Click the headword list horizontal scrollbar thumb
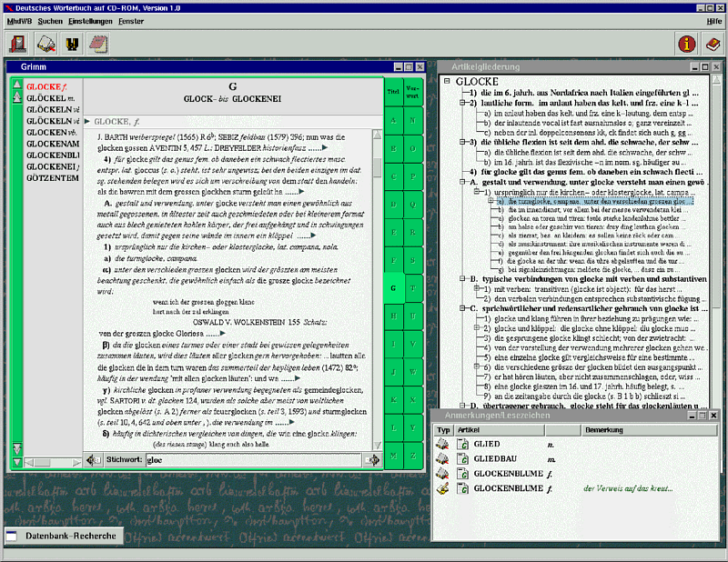Viewport: 728px width, 562px height. [42, 462]
